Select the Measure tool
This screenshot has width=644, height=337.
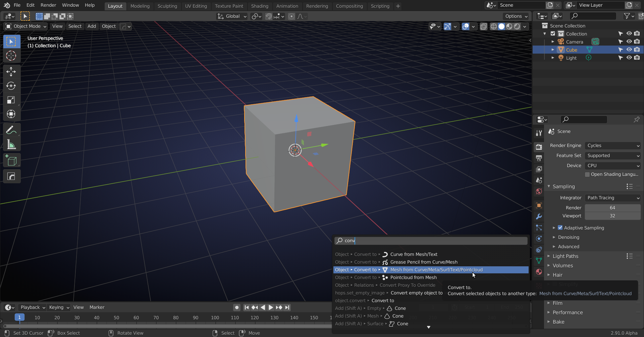click(11, 144)
